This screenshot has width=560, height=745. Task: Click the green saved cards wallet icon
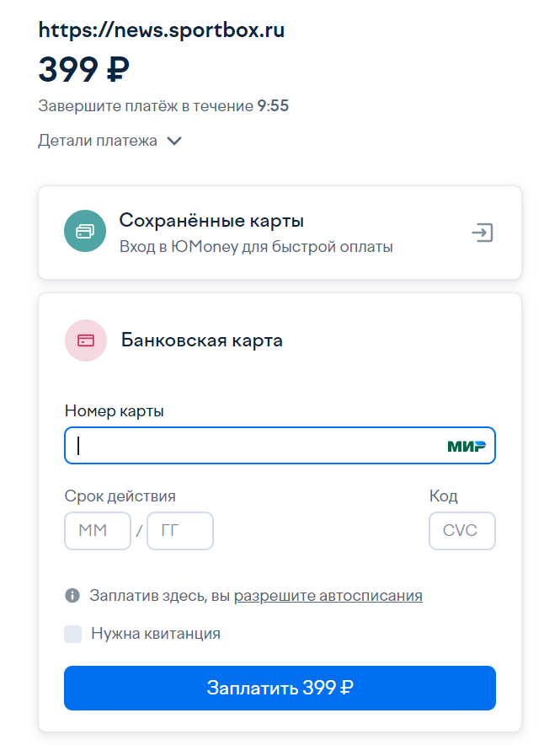pos(85,232)
